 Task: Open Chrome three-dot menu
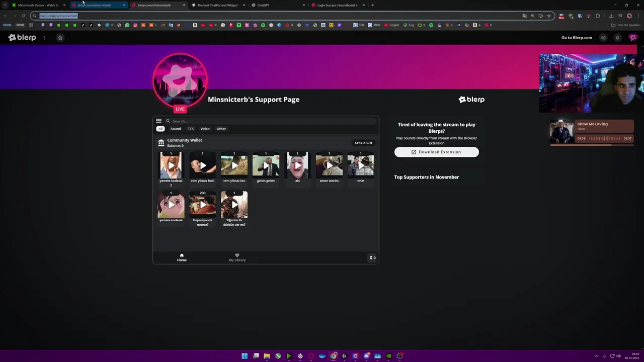click(x=637, y=16)
